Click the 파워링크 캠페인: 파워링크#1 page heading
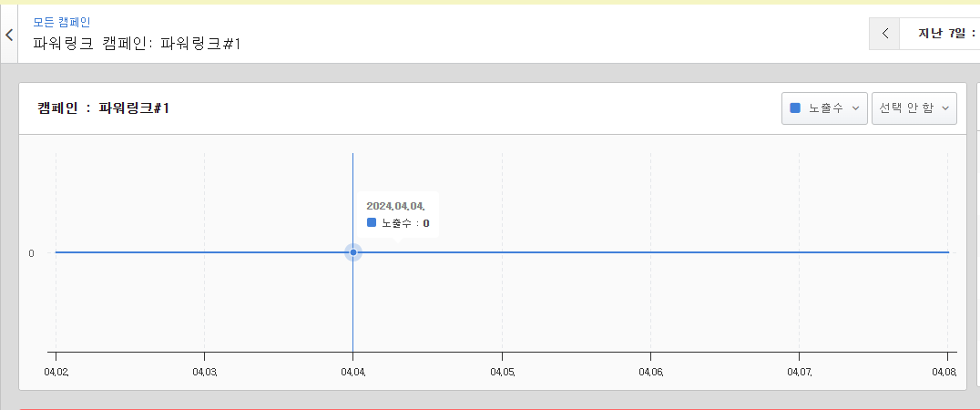 tap(137, 44)
